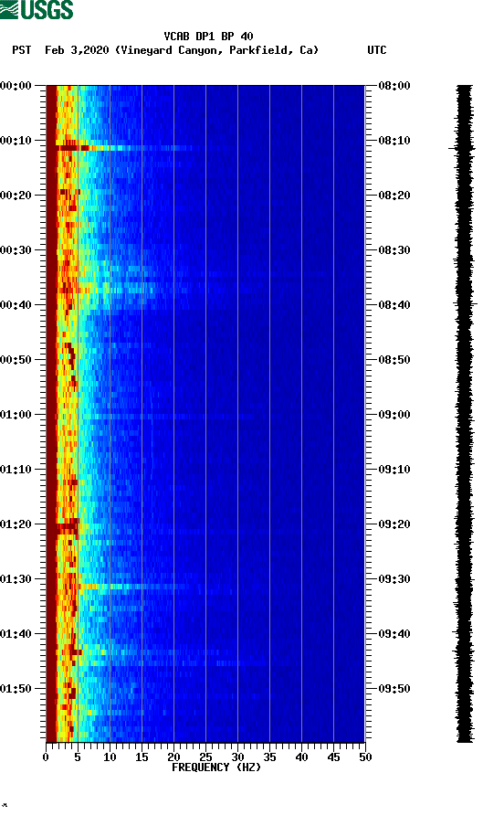Screen dimensions: 504x815
Task: Click the '50' frequency axis label
Action: point(365,757)
